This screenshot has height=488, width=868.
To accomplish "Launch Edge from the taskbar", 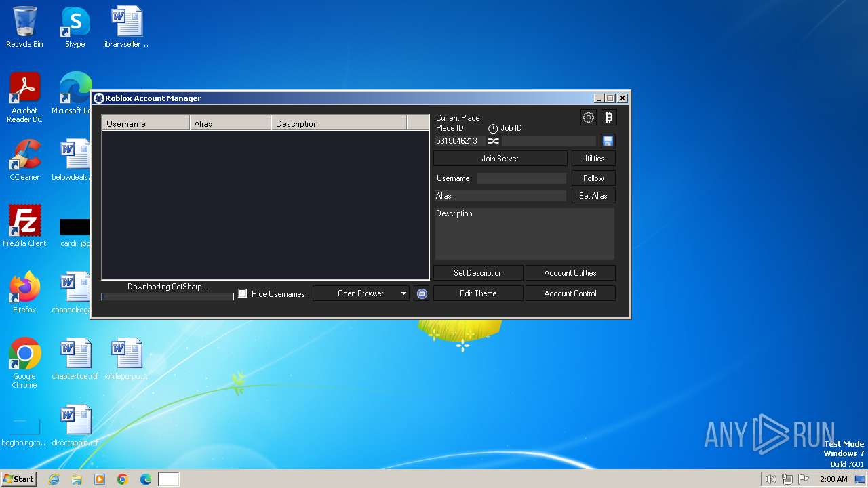I will pos(146,479).
